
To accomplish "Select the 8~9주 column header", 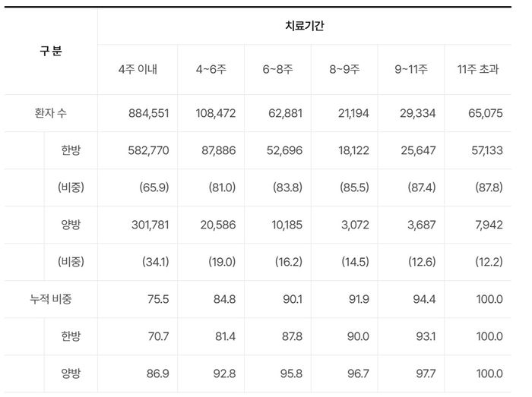I will coord(344,69).
